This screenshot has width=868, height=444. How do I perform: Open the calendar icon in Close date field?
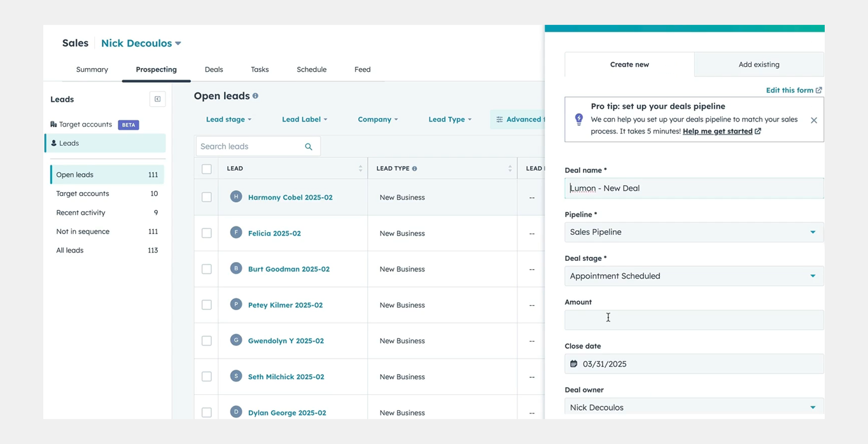click(x=573, y=363)
